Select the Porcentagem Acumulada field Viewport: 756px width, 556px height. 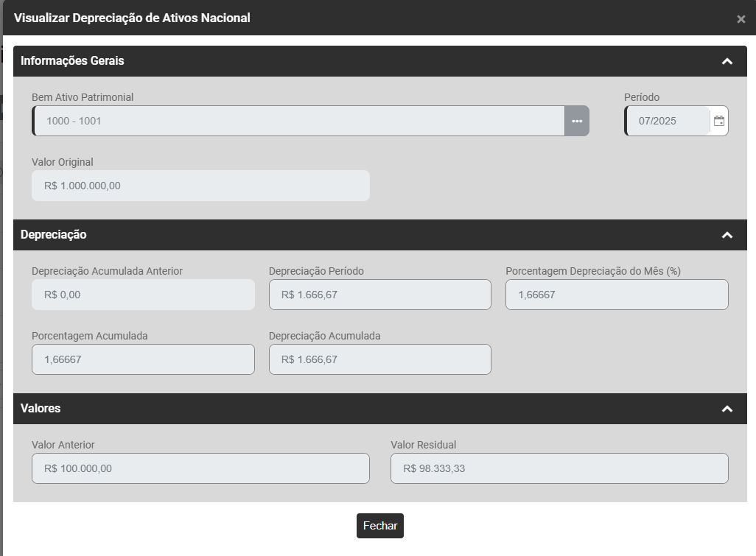point(143,359)
